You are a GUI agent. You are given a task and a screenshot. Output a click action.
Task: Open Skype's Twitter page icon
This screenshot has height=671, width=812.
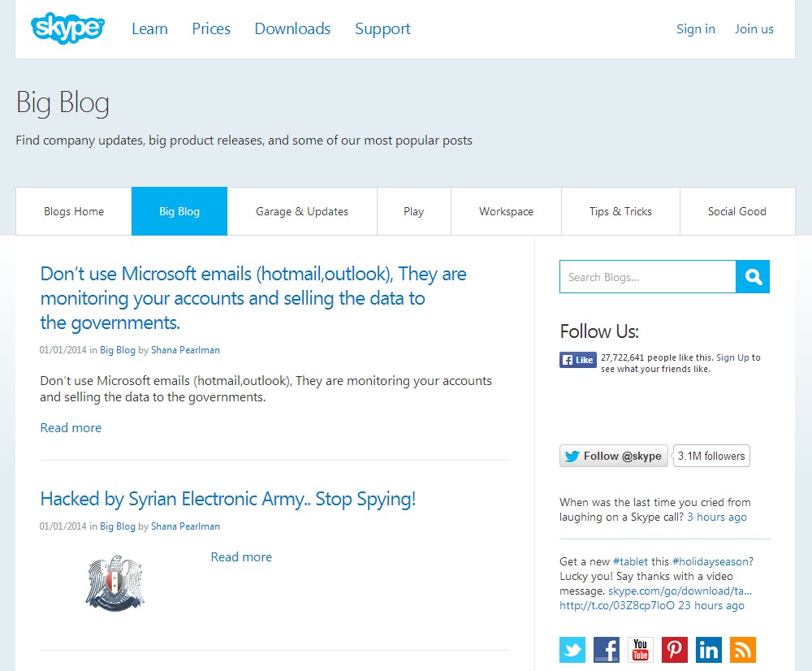click(572, 650)
